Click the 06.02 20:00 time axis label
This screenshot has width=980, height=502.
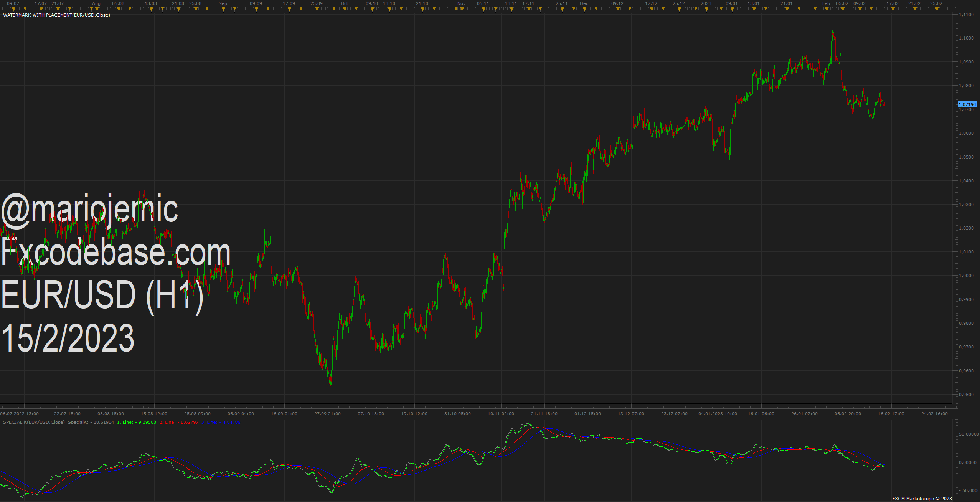click(848, 414)
